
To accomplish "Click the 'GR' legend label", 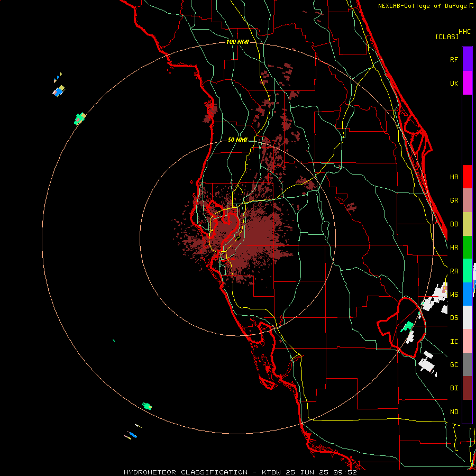I will point(454,200).
